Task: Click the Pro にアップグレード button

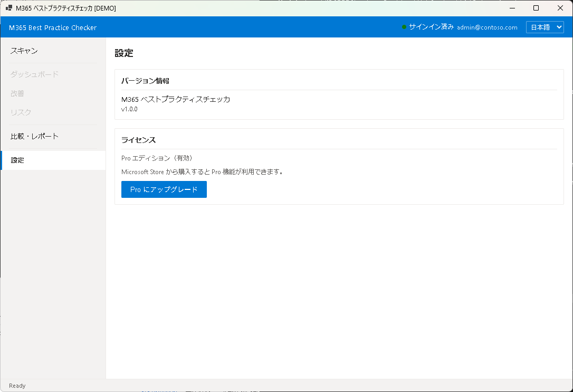Action: point(164,189)
